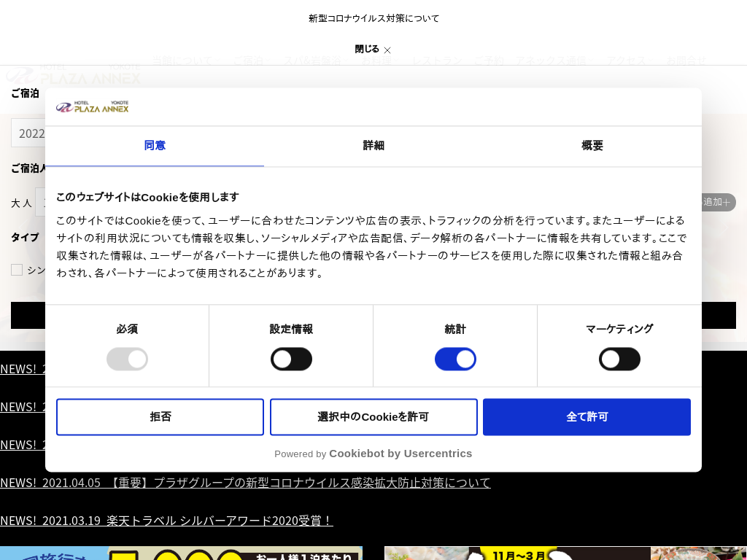747x560 pixels.
Task: Open the 詳細 tab
Action: point(373,146)
